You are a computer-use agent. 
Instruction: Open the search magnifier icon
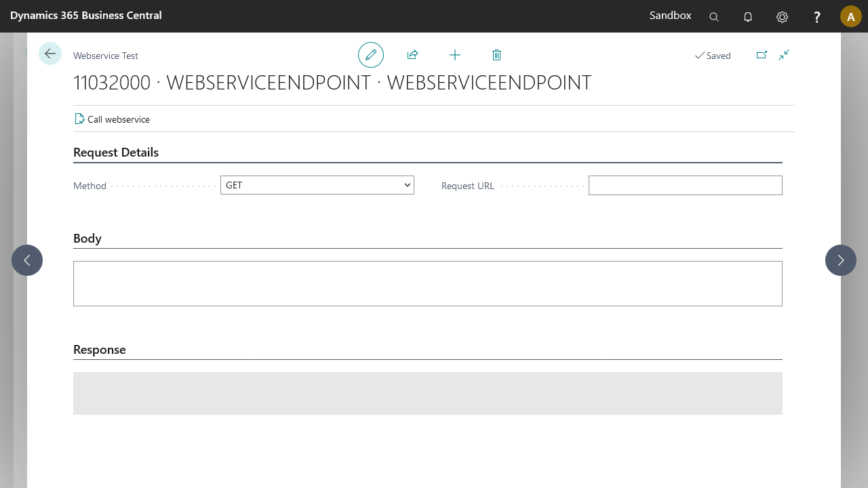pos(714,17)
